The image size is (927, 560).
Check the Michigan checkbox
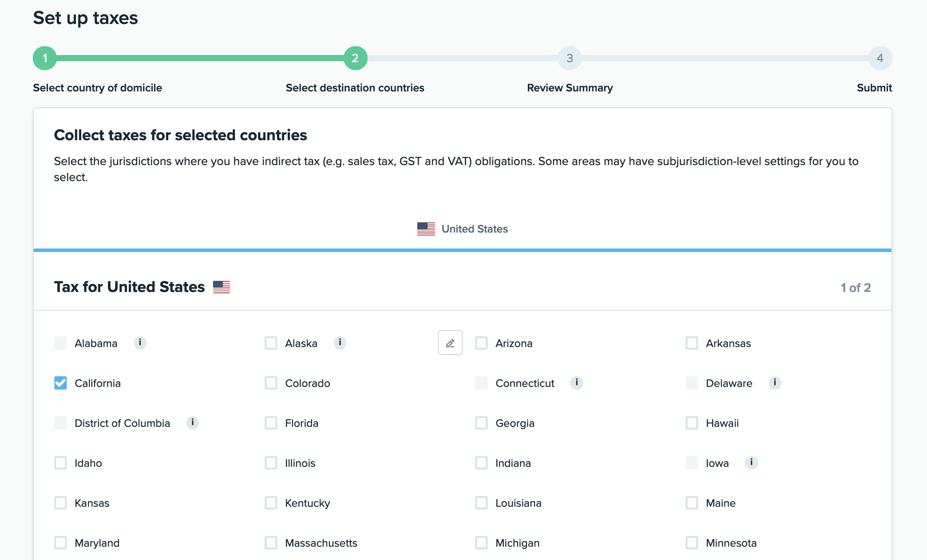coord(481,543)
